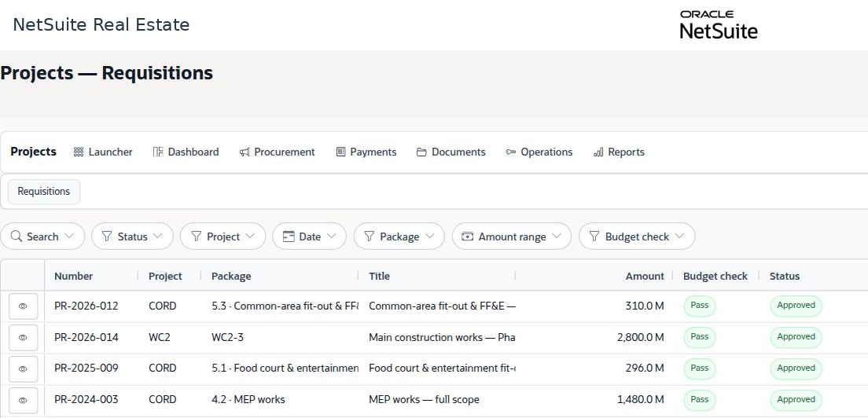The width and height of the screenshot is (868, 418).
Task: Click the Status filter funnel icon
Action: [108, 236]
